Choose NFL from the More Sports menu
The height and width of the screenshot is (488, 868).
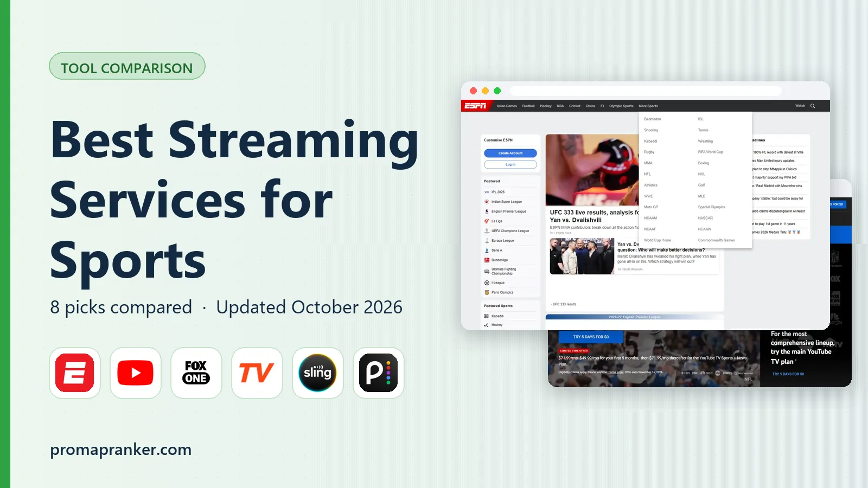point(647,174)
